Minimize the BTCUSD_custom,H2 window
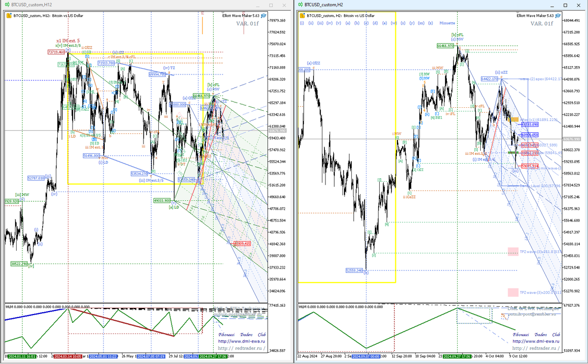This screenshot has width=588, height=364. [x=553, y=5]
